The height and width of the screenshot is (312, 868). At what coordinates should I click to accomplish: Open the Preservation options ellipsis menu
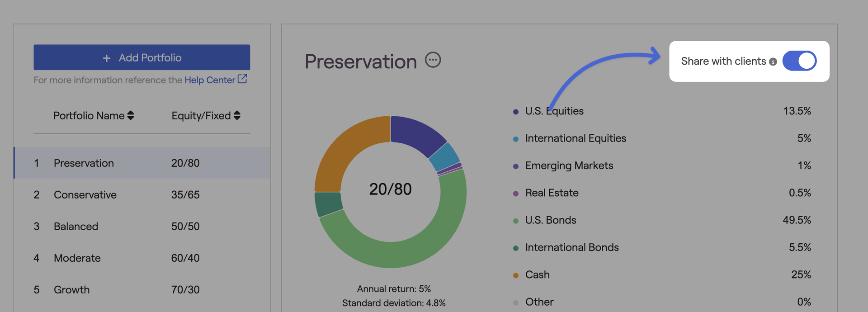[433, 60]
